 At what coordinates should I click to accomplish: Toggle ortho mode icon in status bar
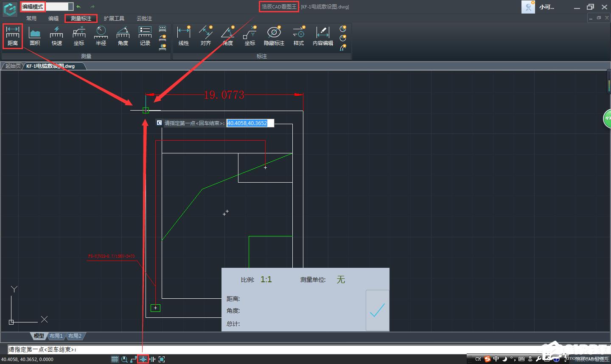pos(134,359)
